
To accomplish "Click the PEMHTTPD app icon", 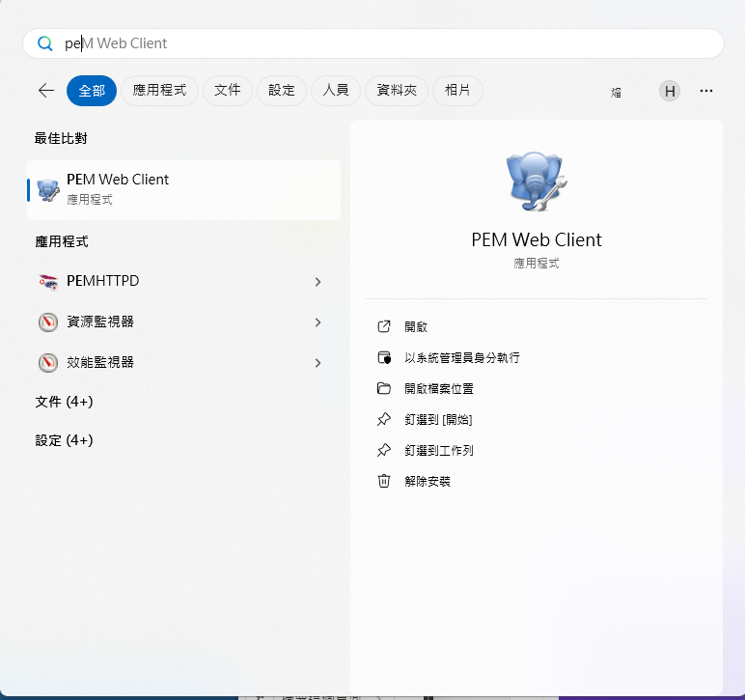I will tap(48, 282).
